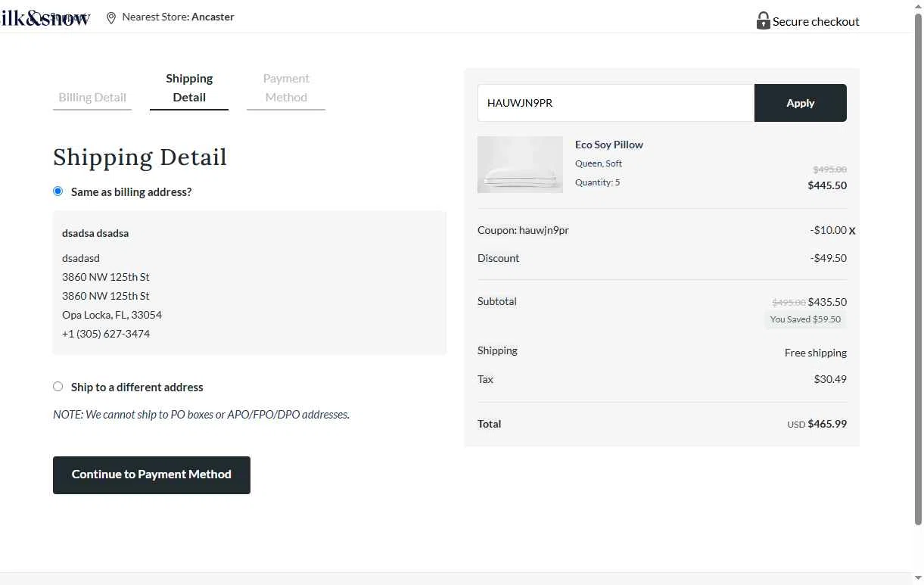The width and height of the screenshot is (924, 585).
Task: Click the Silk & Snow logo
Action: tap(45, 18)
